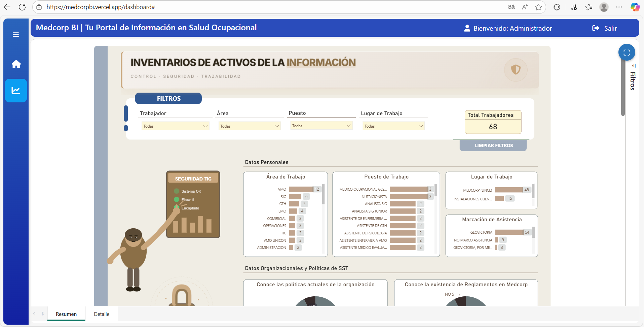Activate the blue focus mode icon on the report
This screenshot has height=327, width=644.
click(x=627, y=52)
